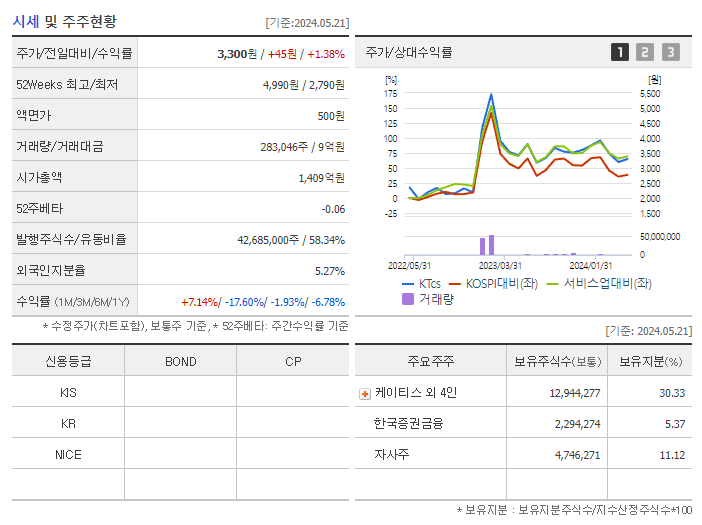Click the 1,409억원 market cap value

coord(321,178)
